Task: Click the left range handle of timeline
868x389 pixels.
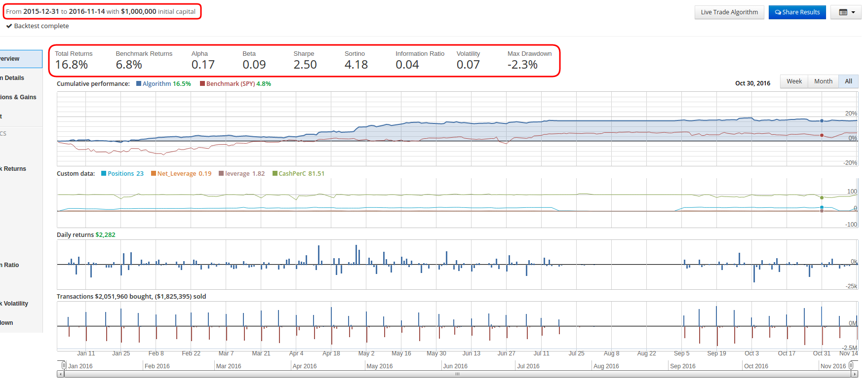Action: point(64,365)
